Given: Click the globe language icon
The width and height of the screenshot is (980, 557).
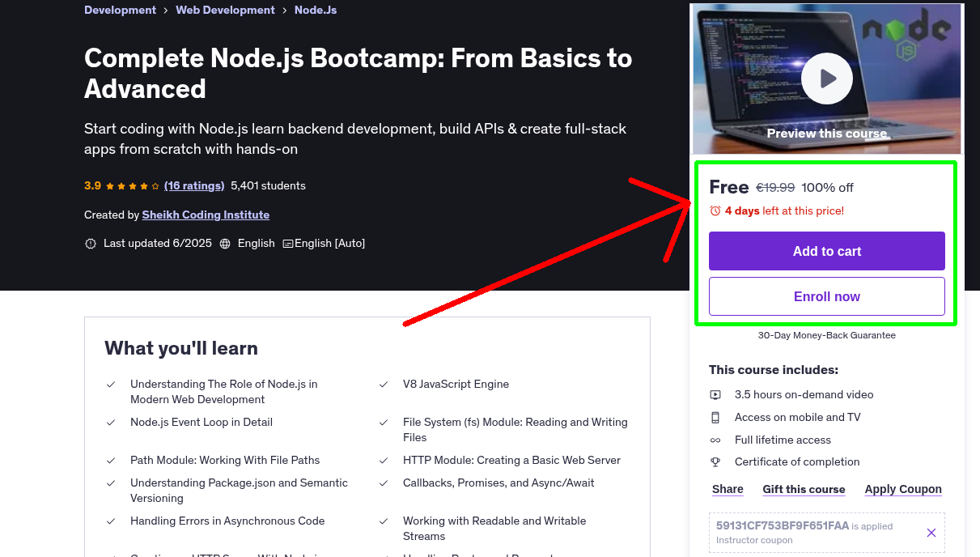Looking at the screenshot, I should pos(225,244).
